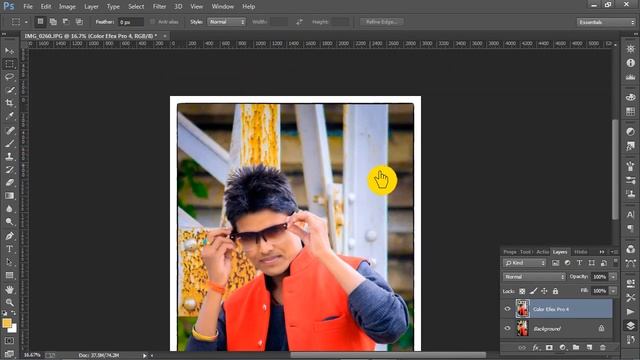Select the Horizontal Type tool
The image size is (640, 360).
point(9,249)
